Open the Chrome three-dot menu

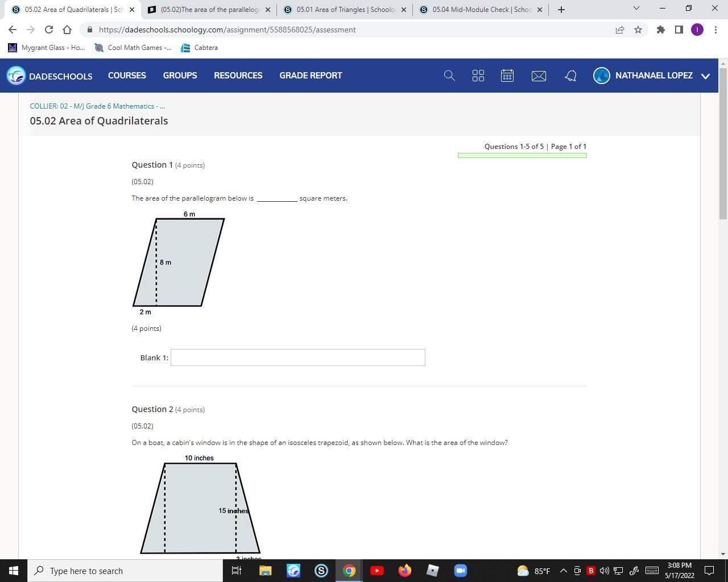(715, 30)
